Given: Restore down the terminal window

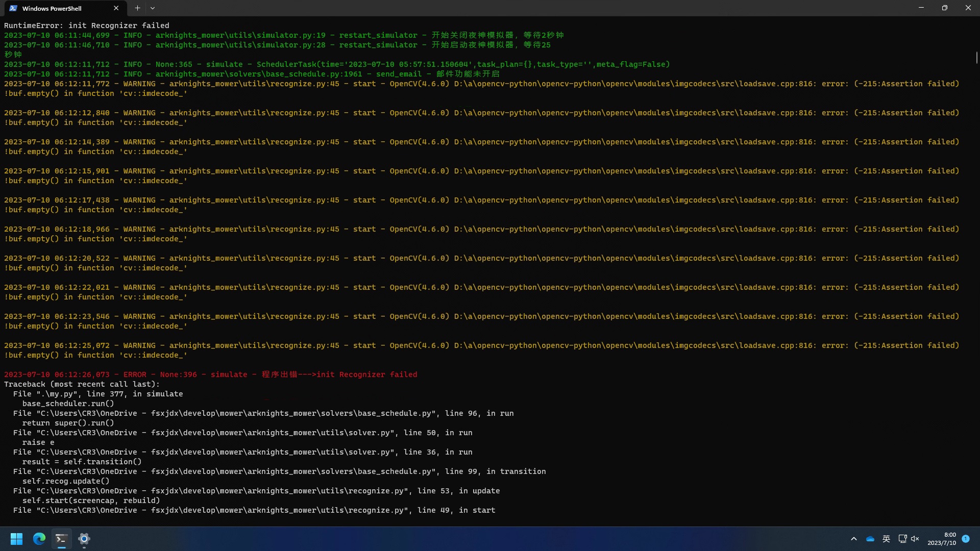Looking at the screenshot, I should click(944, 8).
